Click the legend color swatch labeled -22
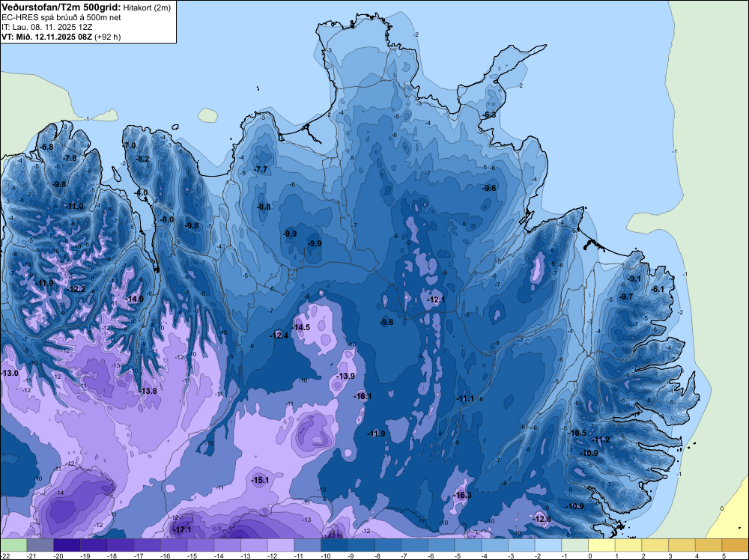Image resolution: width=749 pixels, height=560 pixels. tap(13, 545)
